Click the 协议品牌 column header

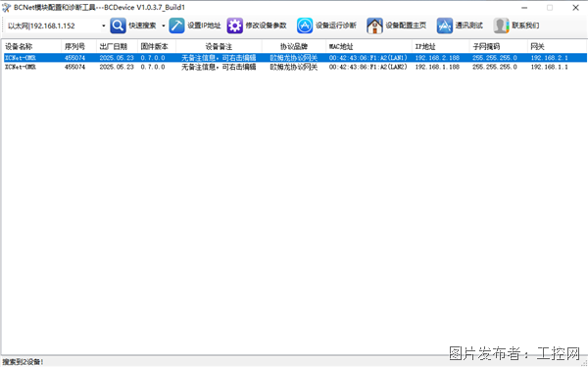294,46
